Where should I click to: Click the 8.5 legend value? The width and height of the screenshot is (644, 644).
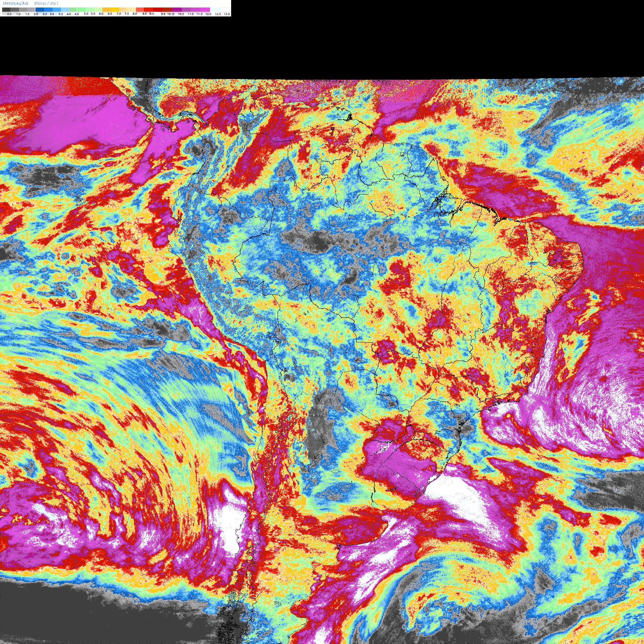[x=145, y=14]
